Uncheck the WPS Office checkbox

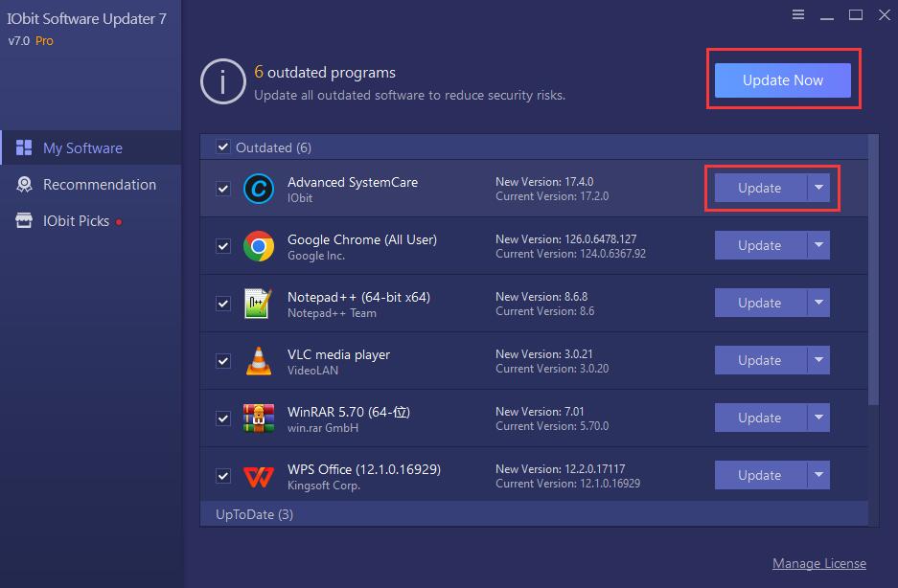click(223, 476)
